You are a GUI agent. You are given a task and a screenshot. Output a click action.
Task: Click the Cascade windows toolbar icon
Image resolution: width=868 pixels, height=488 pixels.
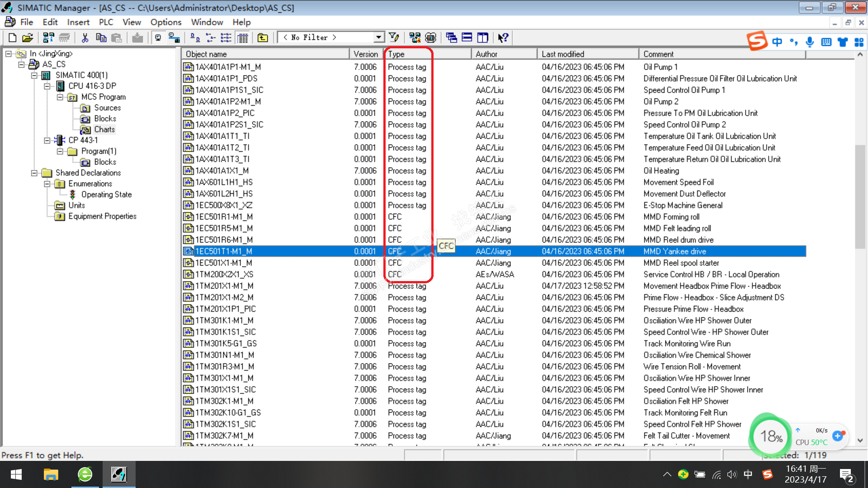(x=451, y=38)
